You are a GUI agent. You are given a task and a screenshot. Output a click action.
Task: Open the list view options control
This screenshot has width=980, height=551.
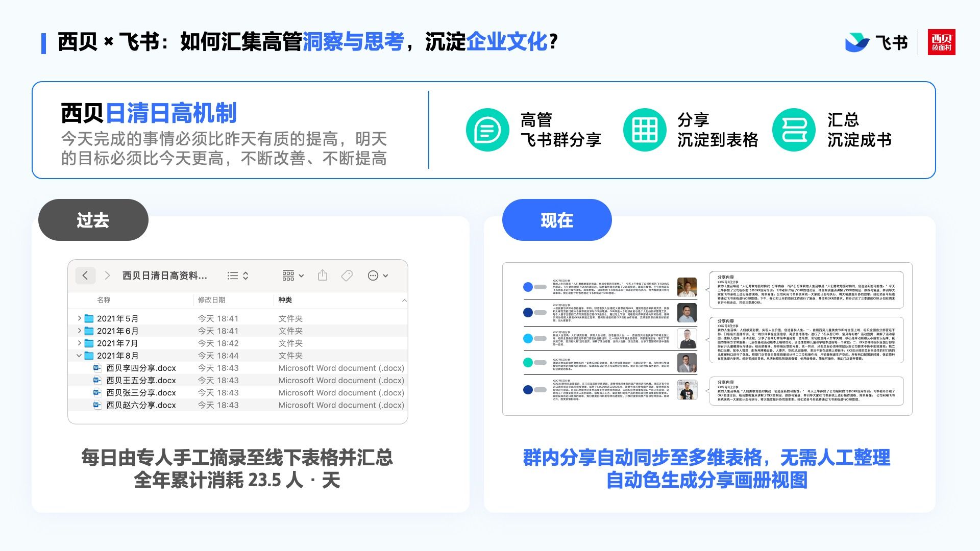click(x=238, y=275)
